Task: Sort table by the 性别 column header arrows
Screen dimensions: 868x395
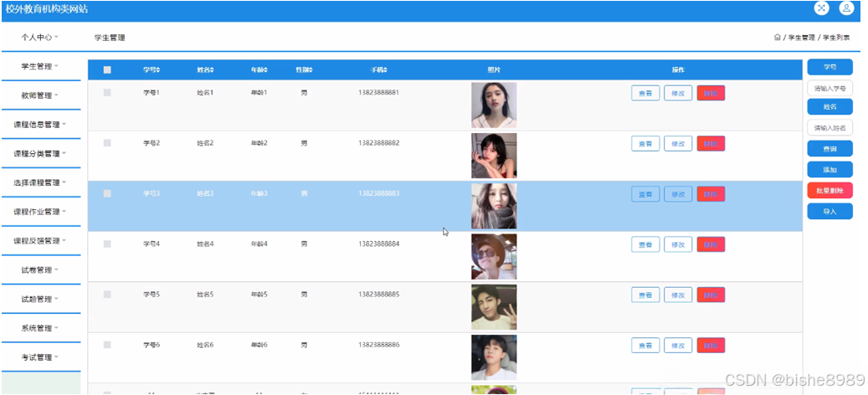Action: [311, 70]
